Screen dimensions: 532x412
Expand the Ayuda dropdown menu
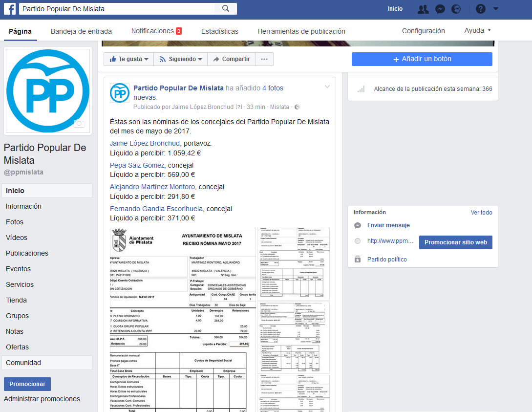[x=477, y=31]
